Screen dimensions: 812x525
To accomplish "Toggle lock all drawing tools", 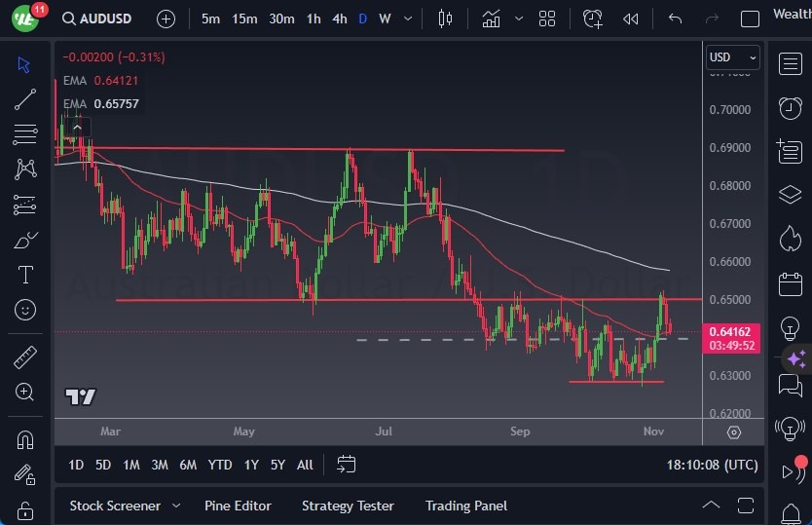I will pyautogui.click(x=25, y=509).
